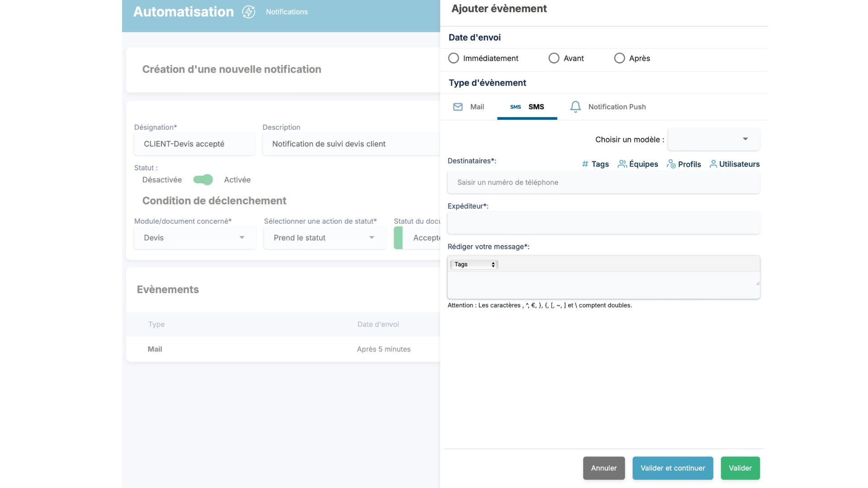Screen dimensions: 868x488
Task: Click the Utilisateurs person icon
Action: click(713, 164)
